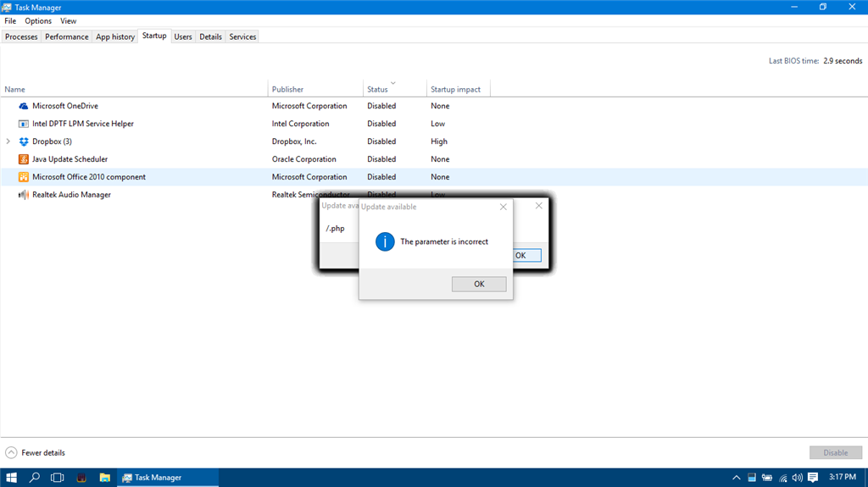Close the front Update available dialog
The image size is (868, 487).
click(x=504, y=207)
